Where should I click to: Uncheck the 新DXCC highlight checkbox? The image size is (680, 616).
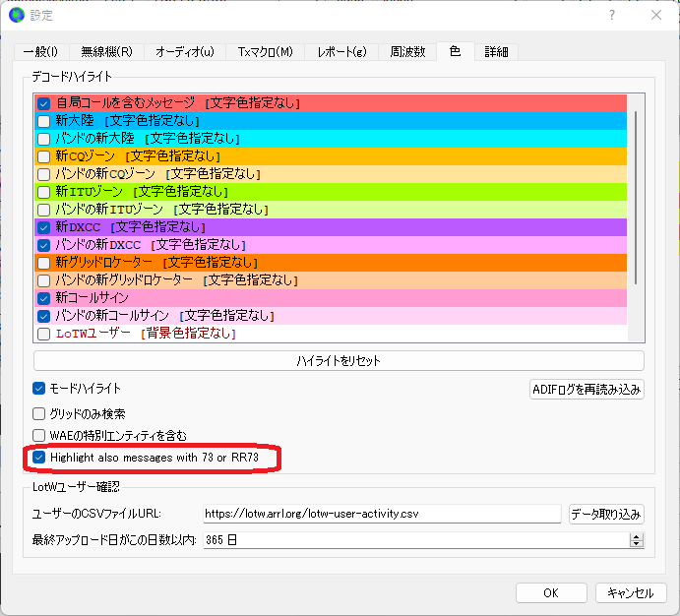pos(44,227)
